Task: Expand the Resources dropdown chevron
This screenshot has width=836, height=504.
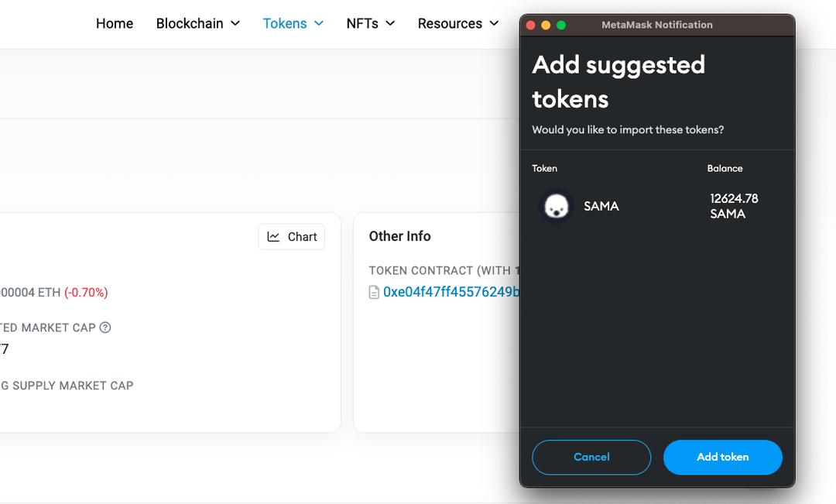Action: click(x=494, y=23)
